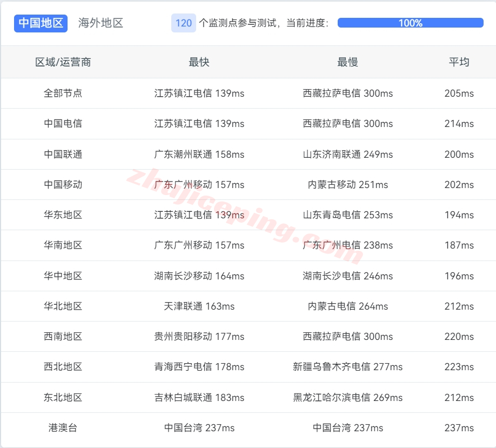Click 内蒙古电信 264ms cell
496x448 pixels.
pyautogui.click(x=347, y=306)
